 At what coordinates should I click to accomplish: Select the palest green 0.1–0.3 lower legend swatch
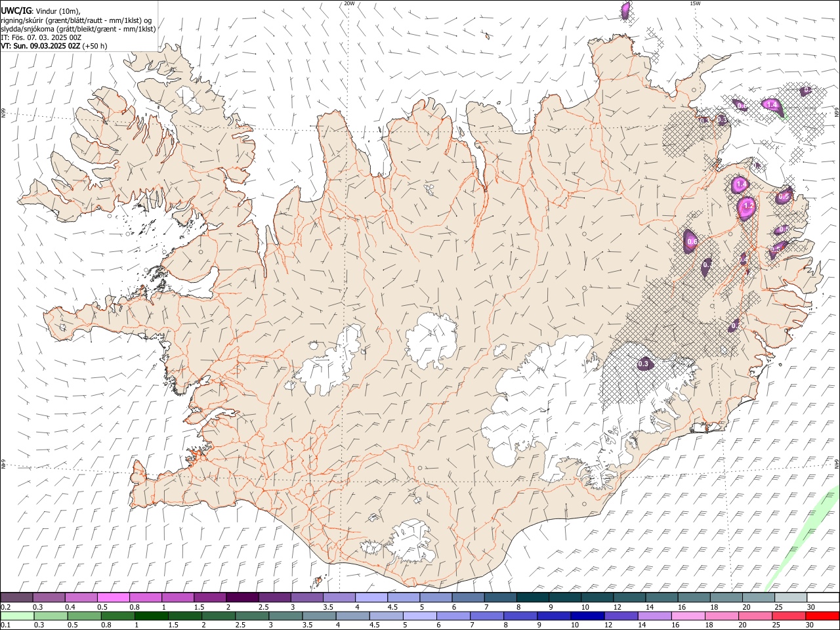tap(17, 616)
